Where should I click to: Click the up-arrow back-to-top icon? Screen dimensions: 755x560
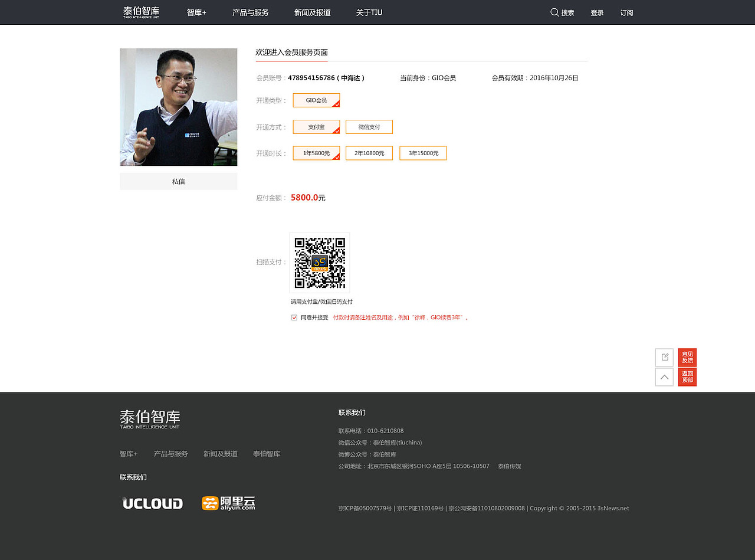tap(664, 377)
